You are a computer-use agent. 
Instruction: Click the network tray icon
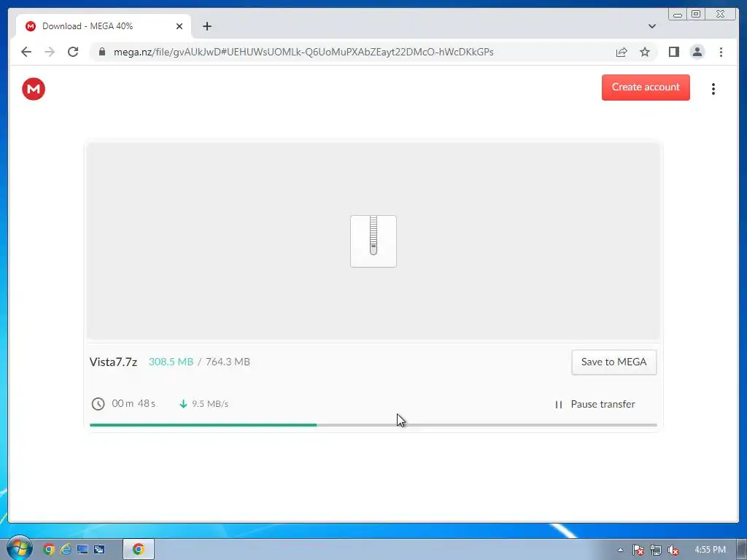(x=656, y=550)
